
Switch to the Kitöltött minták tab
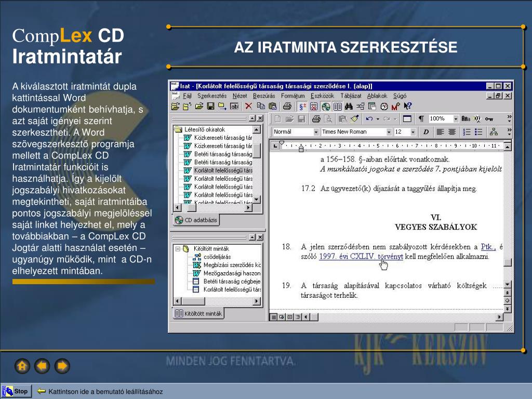pyautogui.click(x=199, y=313)
